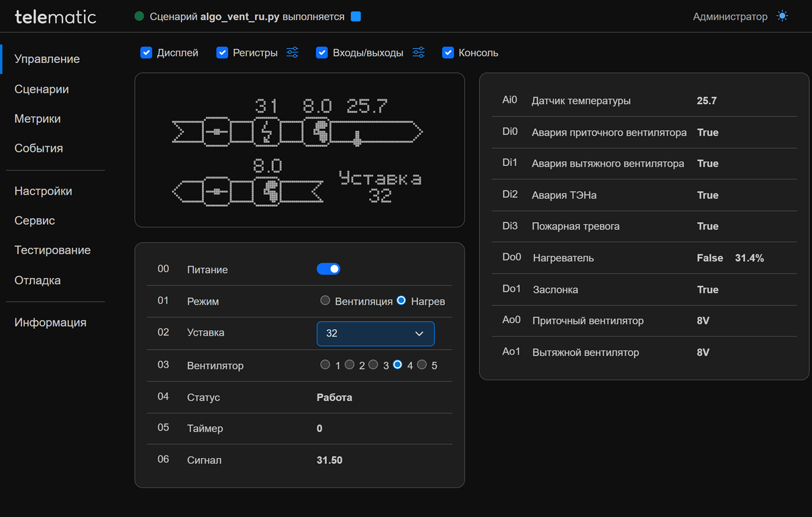Expand the Уставка dropdown showing 32
812x517 pixels.
[x=375, y=334]
